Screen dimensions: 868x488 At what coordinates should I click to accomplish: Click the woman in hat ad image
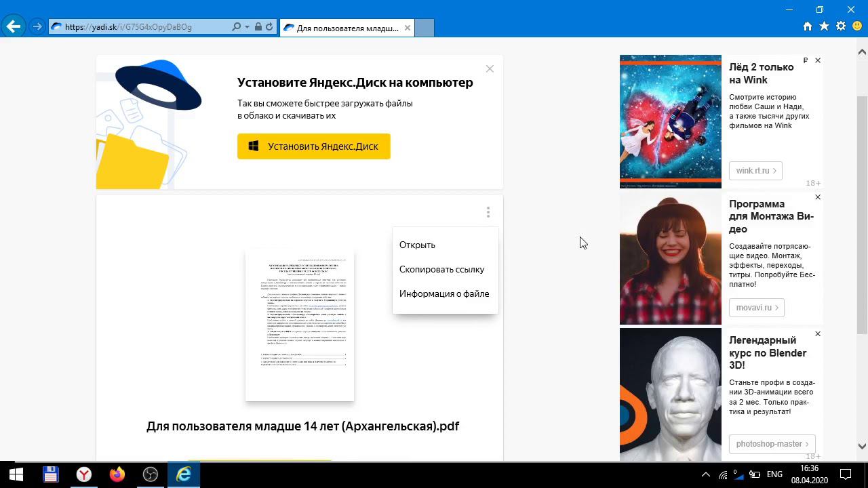(671, 258)
